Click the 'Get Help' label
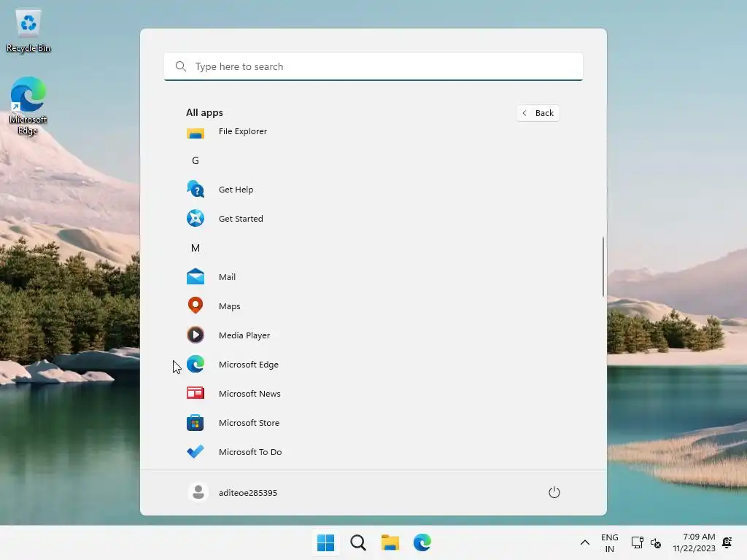This screenshot has width=747, height=560. tap(236, 190)
